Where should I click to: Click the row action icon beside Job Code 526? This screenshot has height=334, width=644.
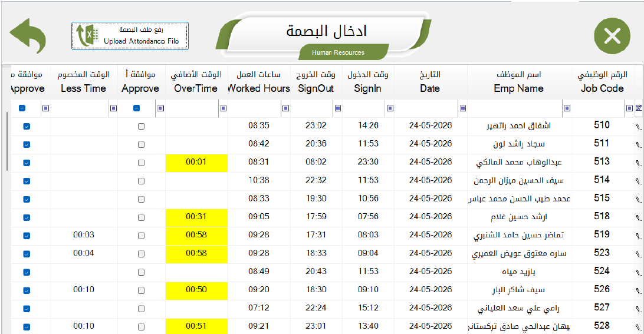(638, 291)
